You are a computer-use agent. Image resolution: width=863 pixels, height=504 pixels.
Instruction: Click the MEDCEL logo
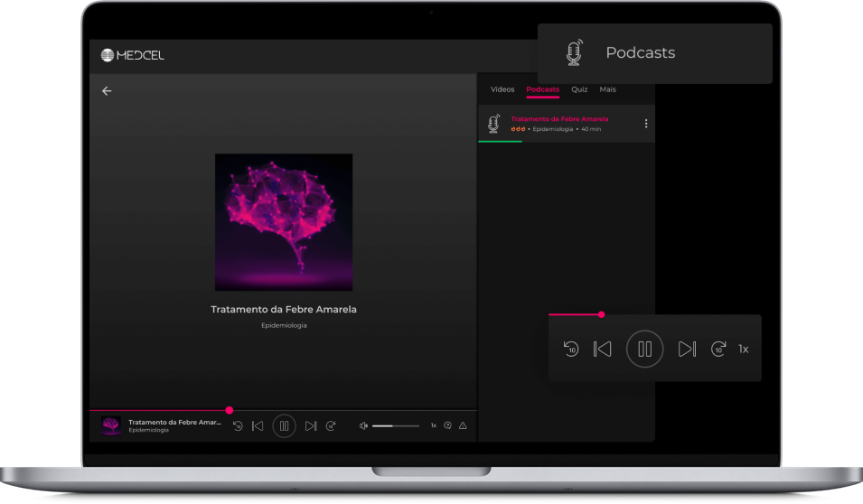[x=133, y=55]
